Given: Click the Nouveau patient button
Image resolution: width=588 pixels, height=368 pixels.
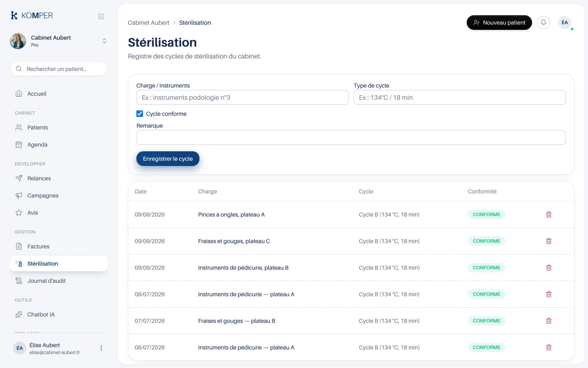Looking at the screenshot, I should click(499, 22).
